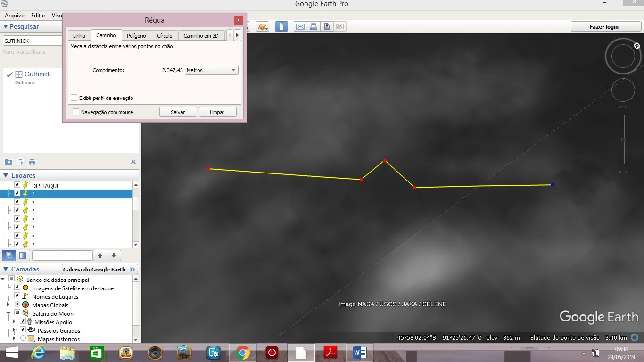Switch to the Linha tab
The image size is (644, 362).
tap(79, 36)
